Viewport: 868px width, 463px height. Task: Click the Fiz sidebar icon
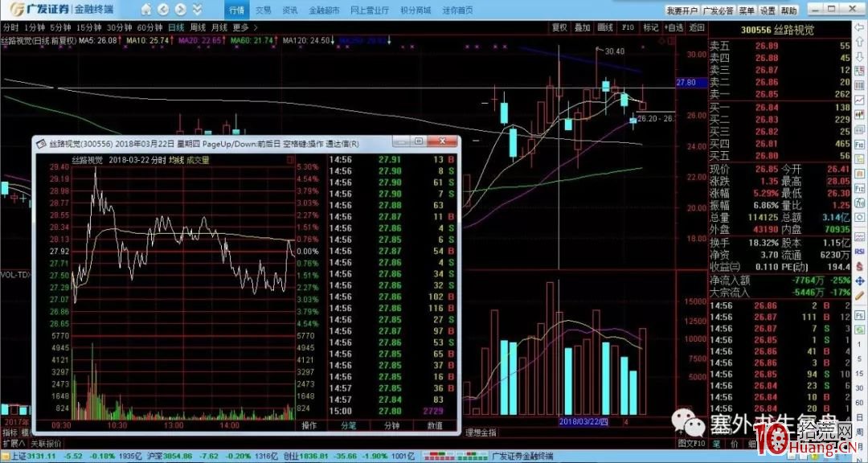click(859, 188)
